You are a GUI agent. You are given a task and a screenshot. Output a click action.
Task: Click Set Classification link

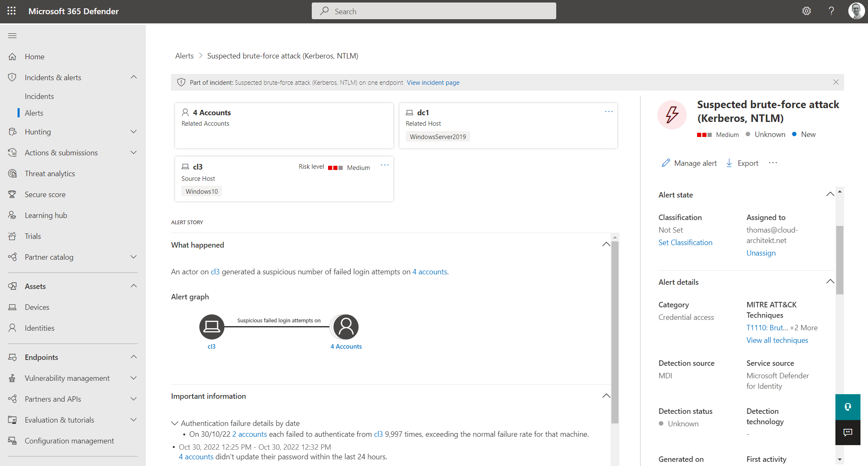tap(685, 242)
